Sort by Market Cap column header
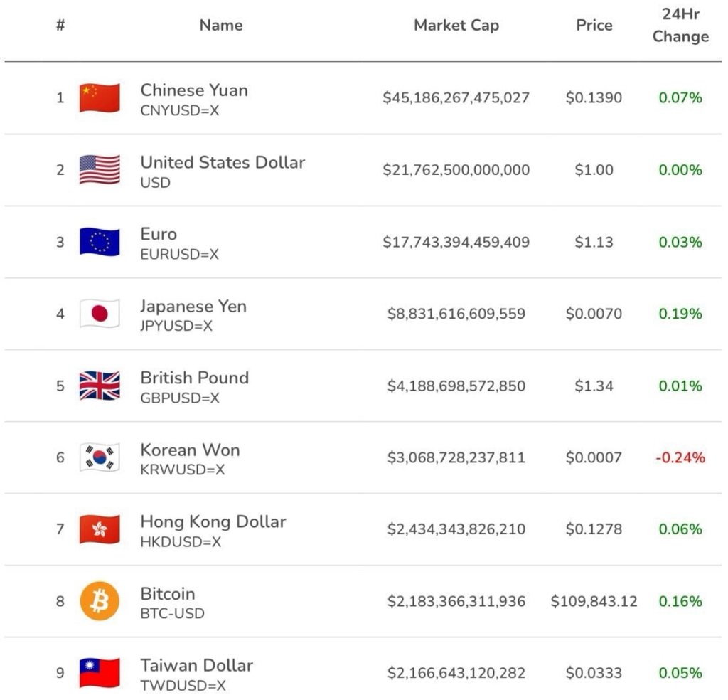 [x=456, y=25]
